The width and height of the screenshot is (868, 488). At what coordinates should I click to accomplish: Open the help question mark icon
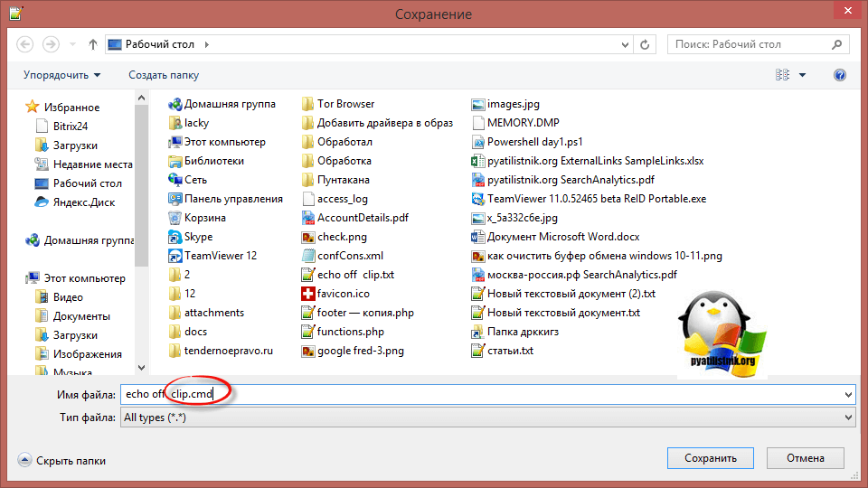pyautogui.click(x=839, y=75)
